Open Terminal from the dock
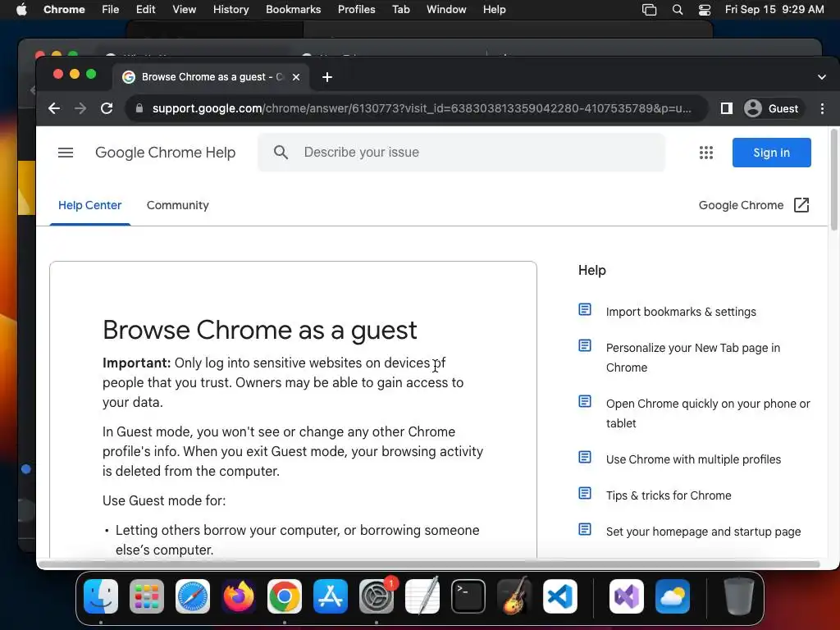The image size is (840, 630). (x=468, y=596)
